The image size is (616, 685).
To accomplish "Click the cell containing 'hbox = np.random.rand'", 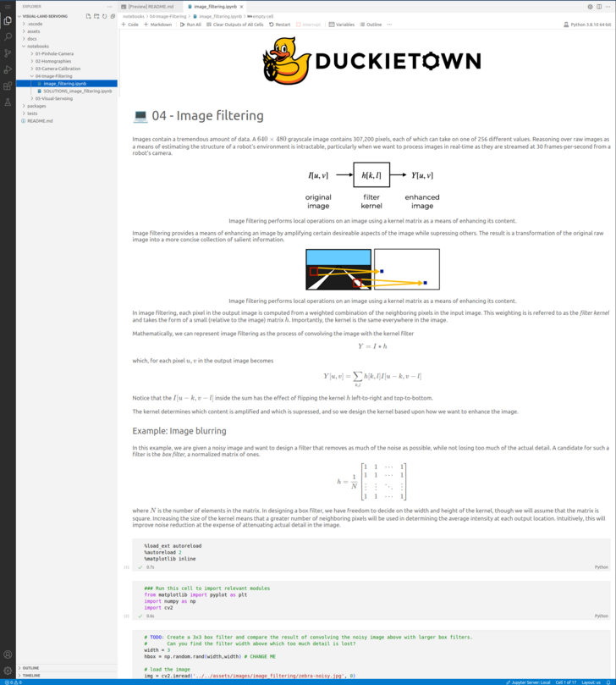I will click(371, 655).
